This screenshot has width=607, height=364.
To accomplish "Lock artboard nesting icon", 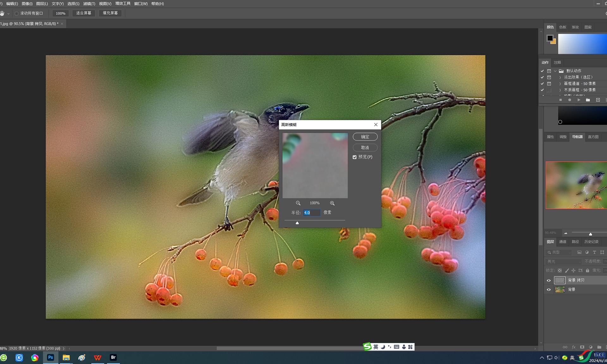I will (580, 270).
